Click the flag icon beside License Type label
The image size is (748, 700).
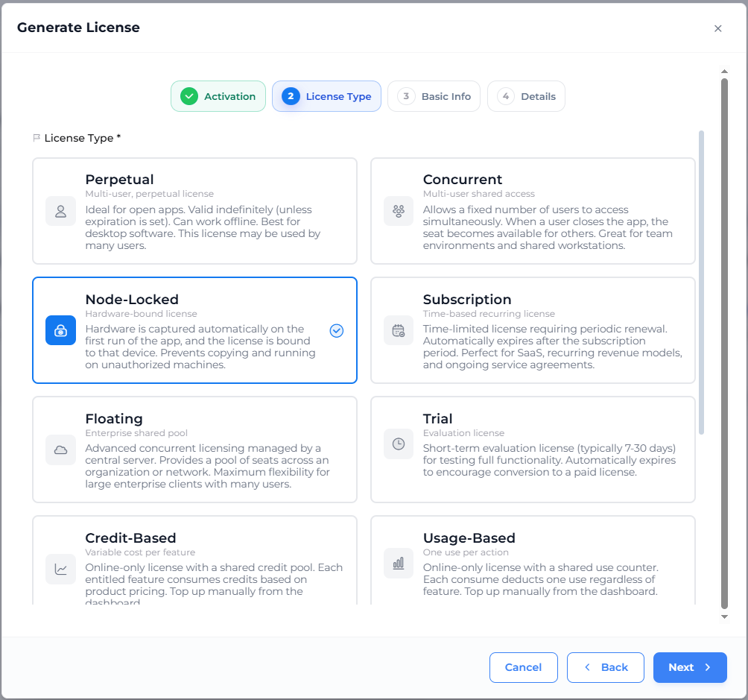[37, 138]
